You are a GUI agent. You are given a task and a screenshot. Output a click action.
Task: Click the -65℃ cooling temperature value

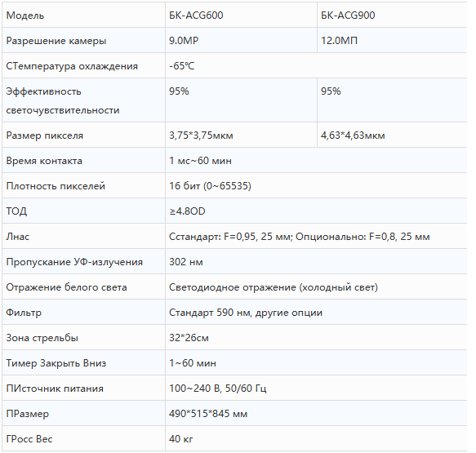182,66
